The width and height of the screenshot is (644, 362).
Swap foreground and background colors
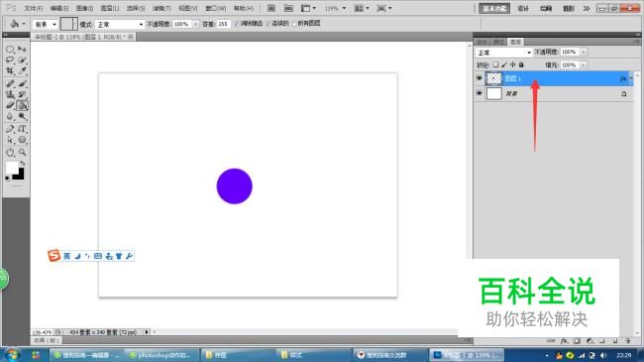coord(22,164)
